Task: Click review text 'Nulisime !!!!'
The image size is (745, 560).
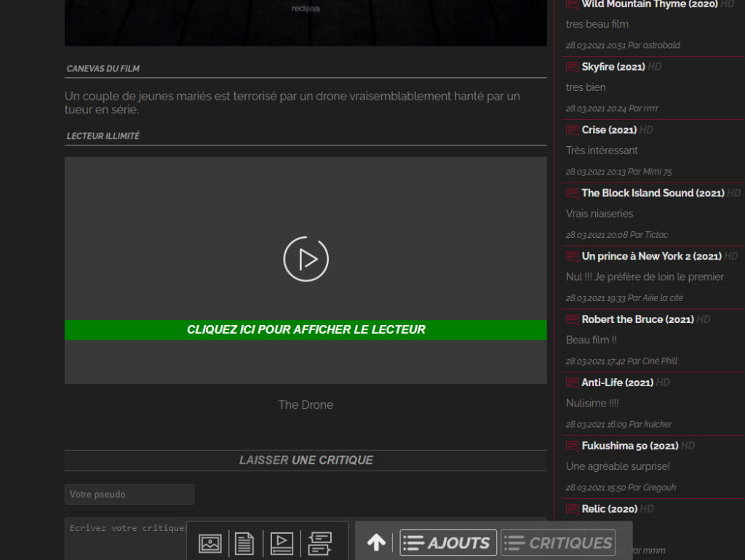Action: [x=592, y=403]
